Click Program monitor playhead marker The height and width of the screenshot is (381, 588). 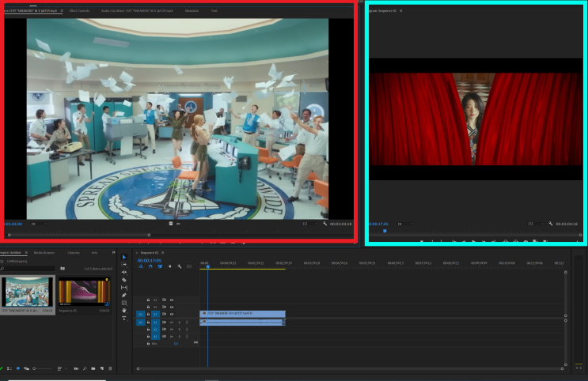(385, 231)
